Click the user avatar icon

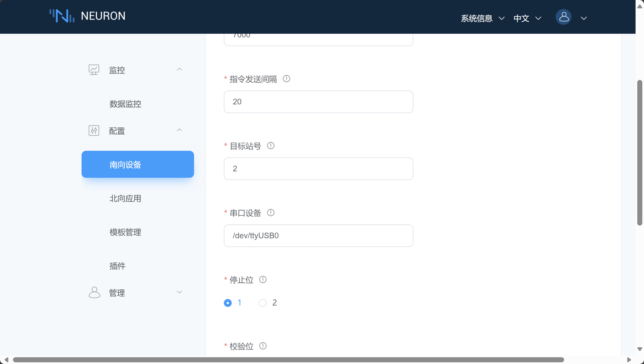pos(563,17)
